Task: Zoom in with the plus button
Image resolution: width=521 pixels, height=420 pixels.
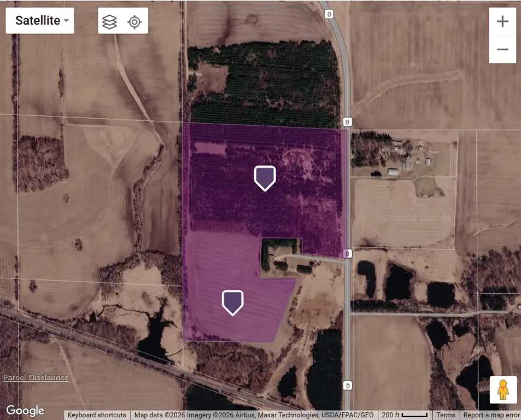Action: point(502,21)
